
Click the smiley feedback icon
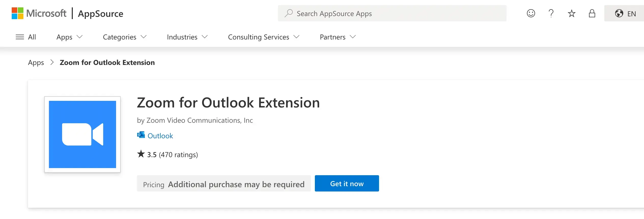pyautogui.click(x=531, y=13)
